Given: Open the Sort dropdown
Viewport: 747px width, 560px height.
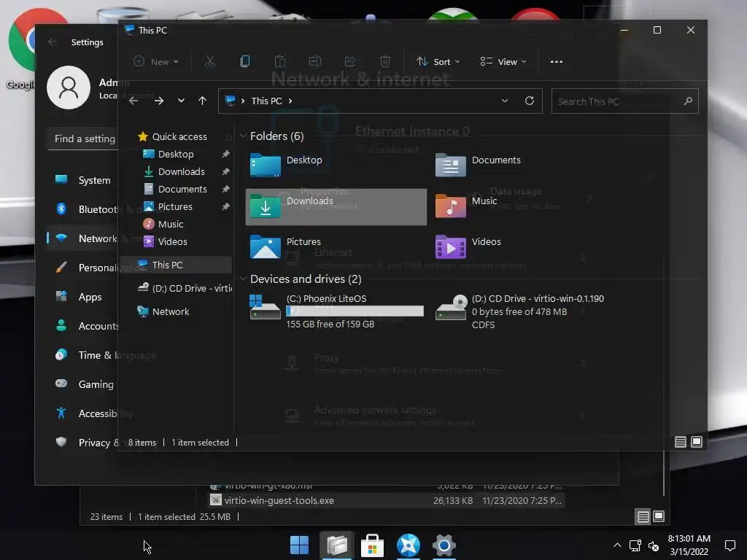Looking at the screenshot, I should point(438,61).
